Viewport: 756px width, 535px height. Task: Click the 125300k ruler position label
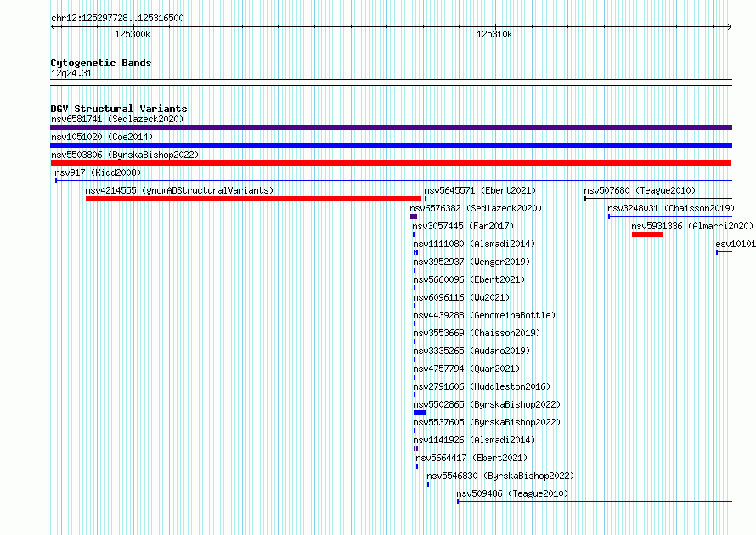[133, 34]
